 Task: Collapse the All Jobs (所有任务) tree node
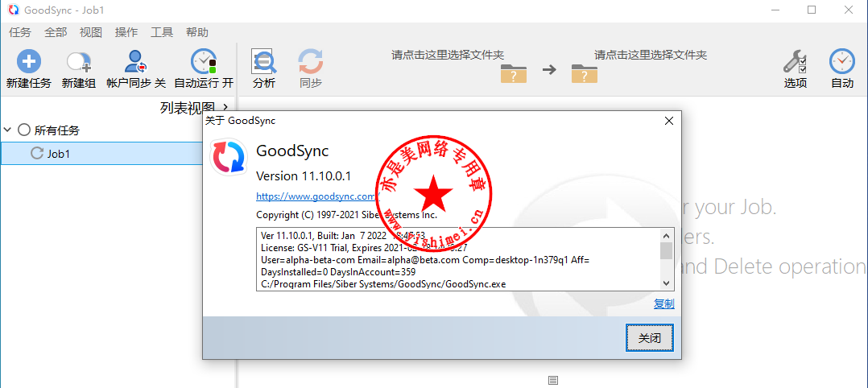click(x=7, y=130)
